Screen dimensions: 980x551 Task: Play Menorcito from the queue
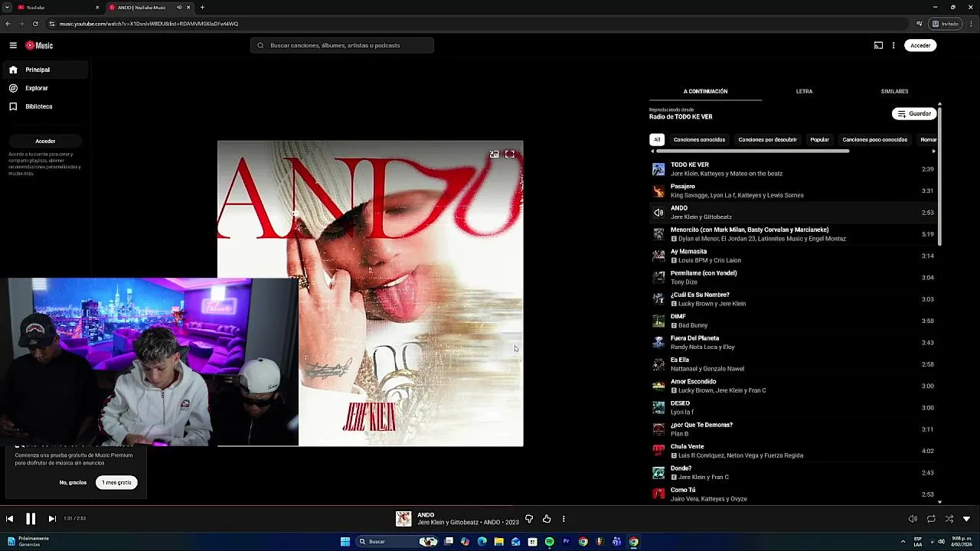(x=793, y=234)
